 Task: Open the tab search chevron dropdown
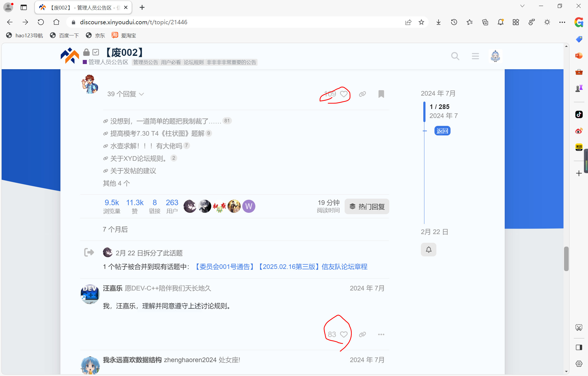(x=522, y=6)
